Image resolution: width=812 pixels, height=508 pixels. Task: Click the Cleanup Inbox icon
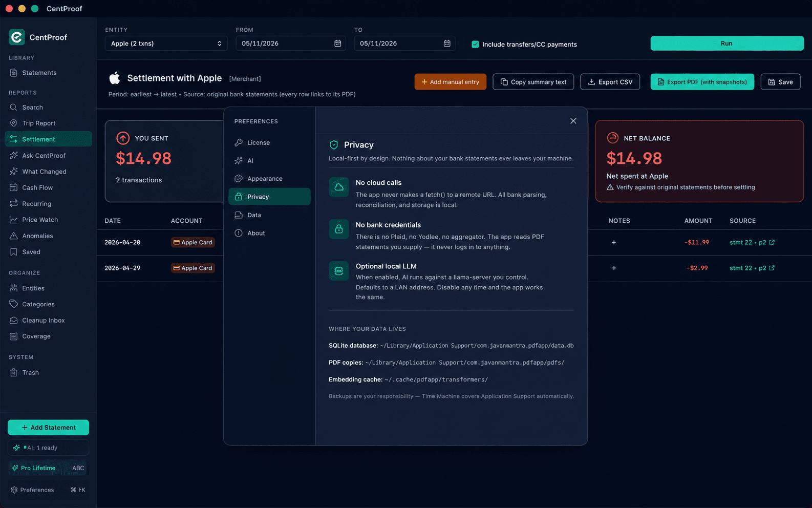(14, 321)
